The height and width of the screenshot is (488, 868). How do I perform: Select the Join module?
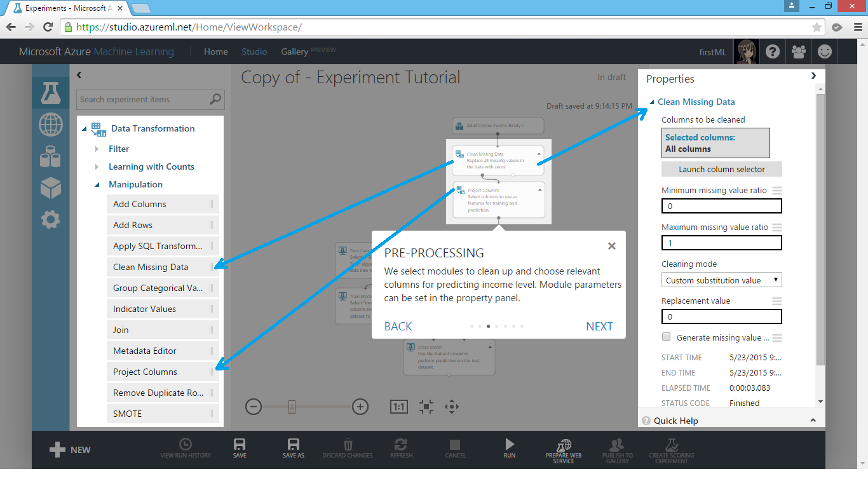tap(163, 330)
